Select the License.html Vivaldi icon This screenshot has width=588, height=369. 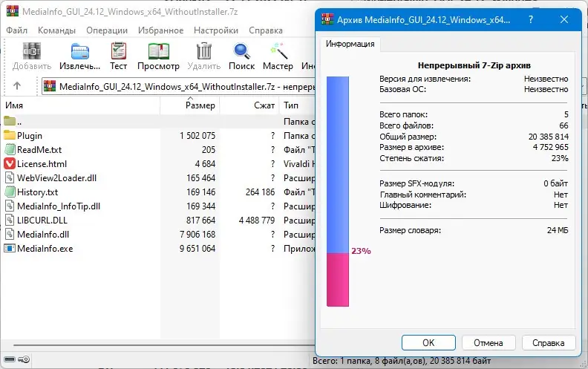point(10,163)
